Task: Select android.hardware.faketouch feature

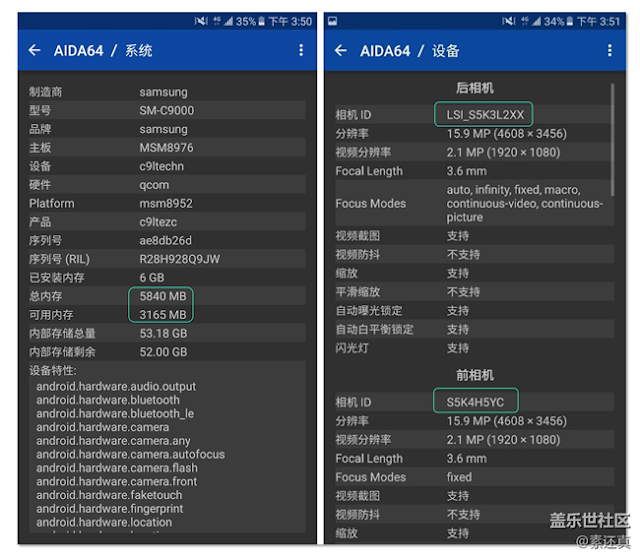Action: coord(109,495)
